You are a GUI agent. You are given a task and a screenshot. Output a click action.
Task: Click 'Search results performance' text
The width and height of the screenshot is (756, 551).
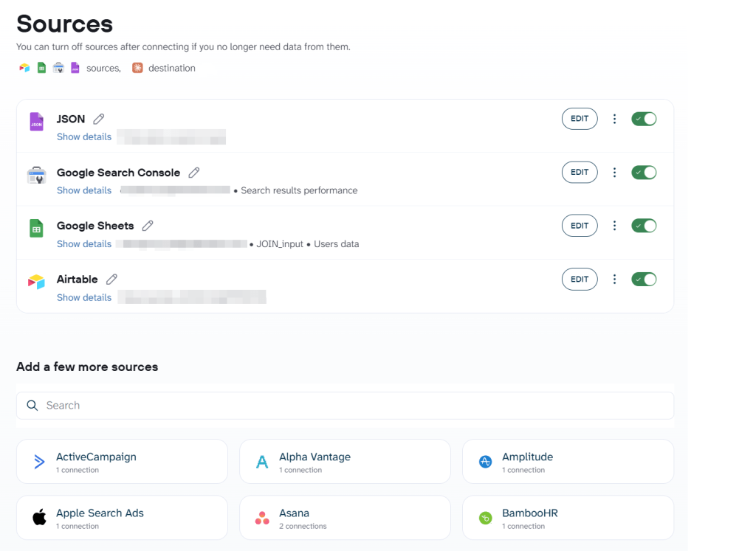(299, 190)
